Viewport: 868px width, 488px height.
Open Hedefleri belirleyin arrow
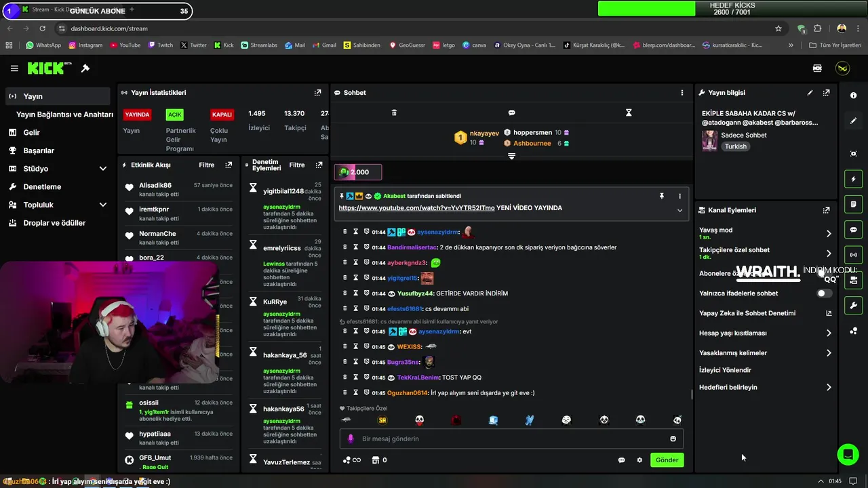[829, 388]
